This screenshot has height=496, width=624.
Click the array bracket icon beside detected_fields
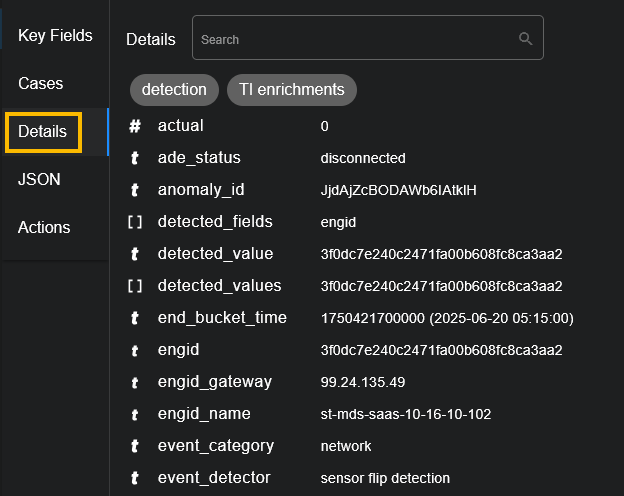pyautogui.click(x=135, y=222)
